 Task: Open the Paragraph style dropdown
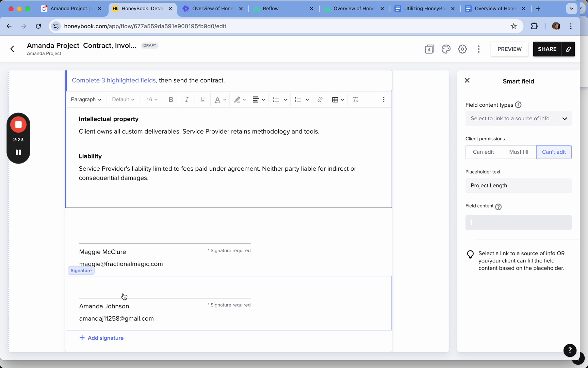click(x=86, y=99)
